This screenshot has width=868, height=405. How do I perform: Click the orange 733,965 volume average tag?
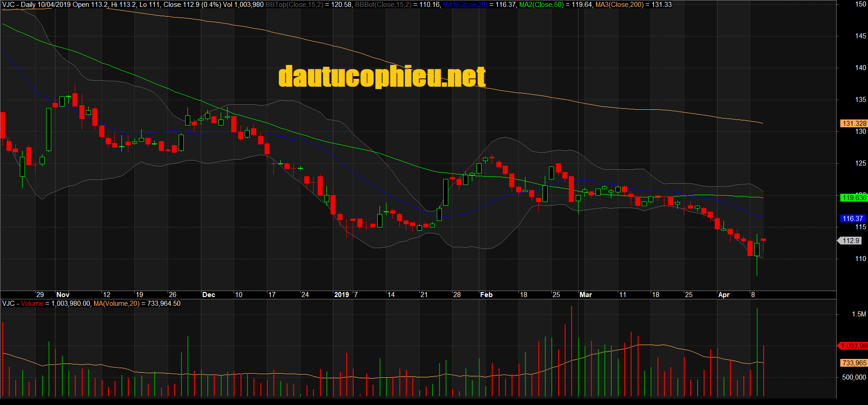(x=854, y=363)
